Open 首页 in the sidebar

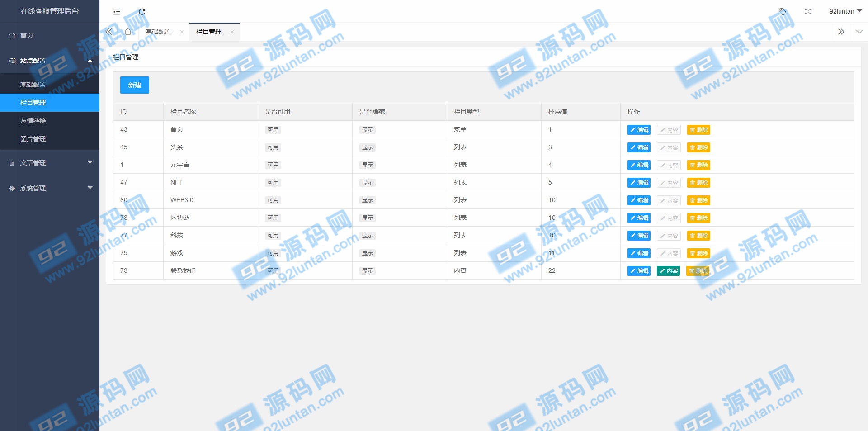tap(50, 35)
